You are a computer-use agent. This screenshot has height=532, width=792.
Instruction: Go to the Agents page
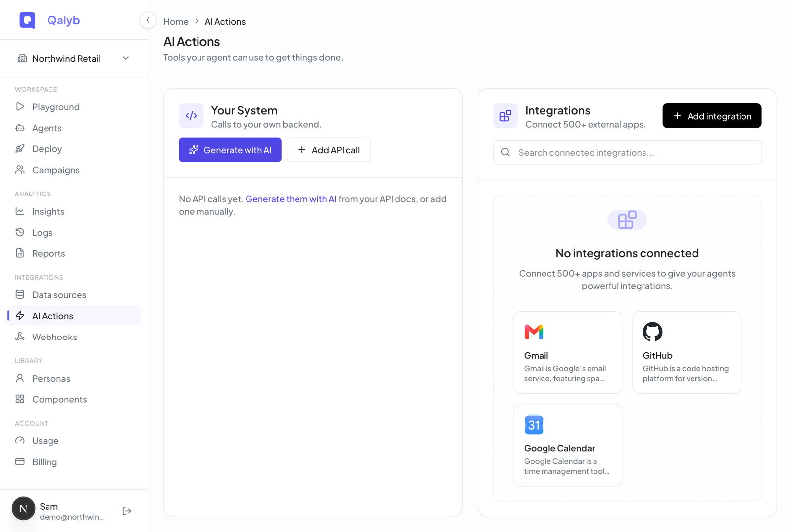click(x=74, y=128)
